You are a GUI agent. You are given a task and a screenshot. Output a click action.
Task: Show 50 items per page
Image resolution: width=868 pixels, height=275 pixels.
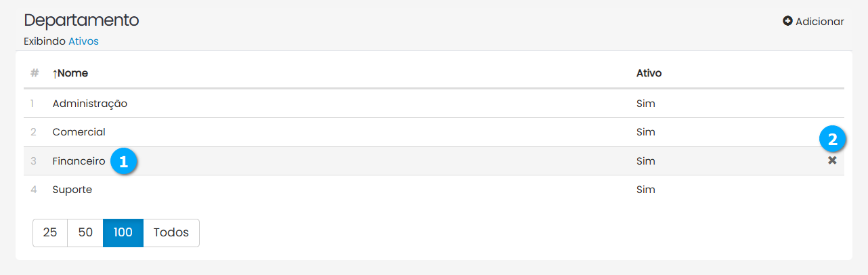click(x=85, y=232)
